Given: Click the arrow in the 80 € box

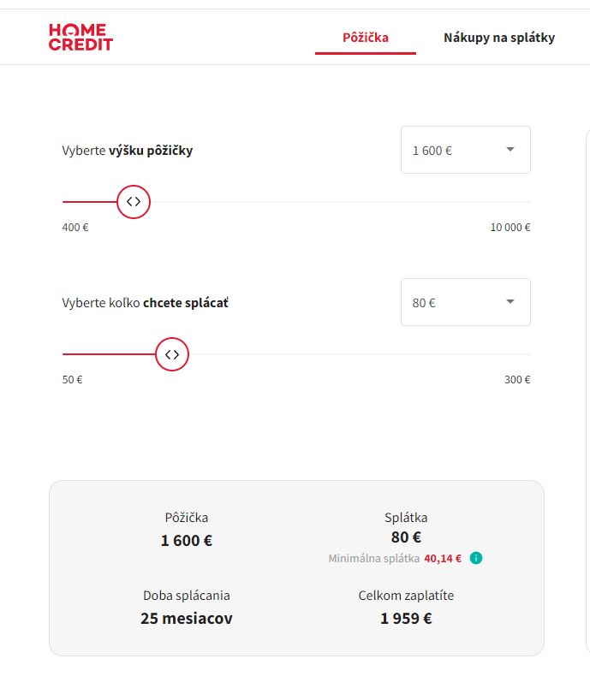Looking at the screenshot, I should [510, 302].
